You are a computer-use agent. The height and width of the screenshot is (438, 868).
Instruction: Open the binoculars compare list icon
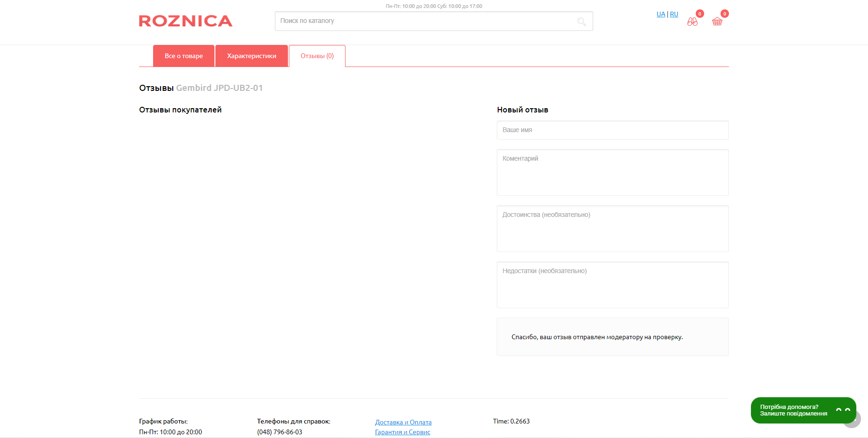tap(692, 22)
